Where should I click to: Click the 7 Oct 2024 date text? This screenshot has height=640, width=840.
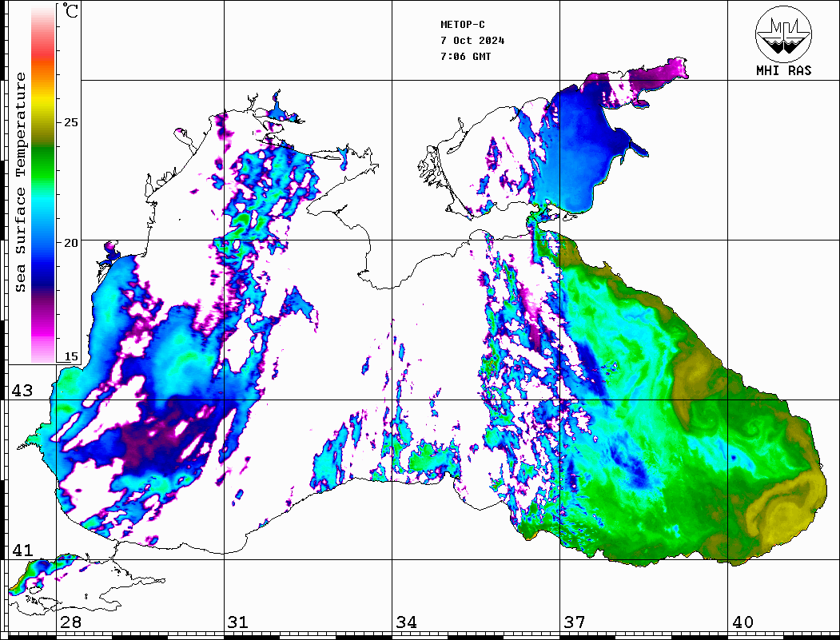click(x=472, y=41)
